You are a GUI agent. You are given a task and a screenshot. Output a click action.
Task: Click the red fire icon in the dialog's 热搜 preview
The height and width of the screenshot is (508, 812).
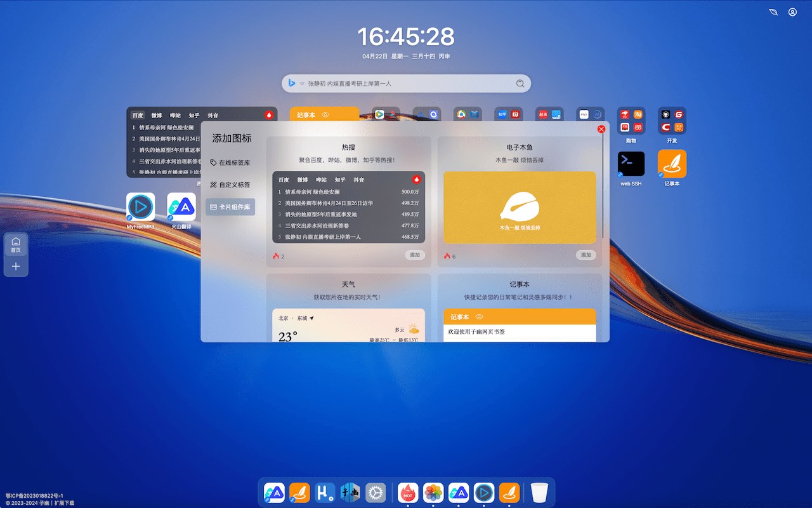(x=416, y=180)
